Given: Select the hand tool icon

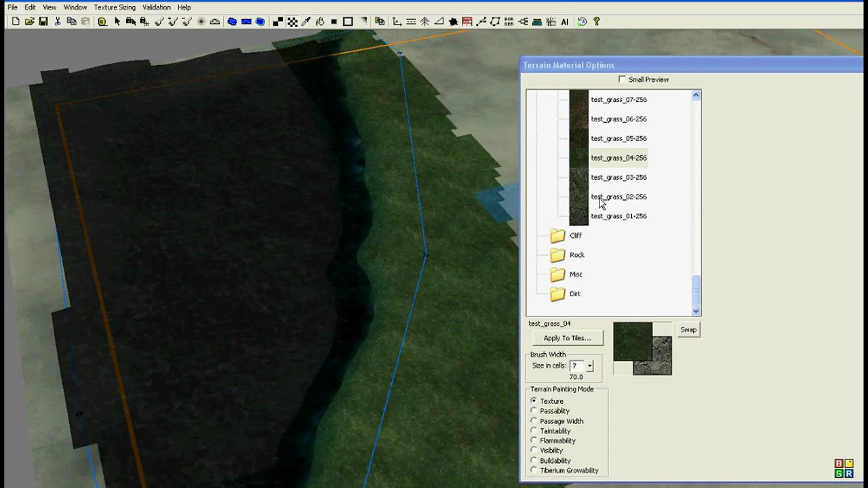Looking at the screenshot, I should [x=320, y=22].
